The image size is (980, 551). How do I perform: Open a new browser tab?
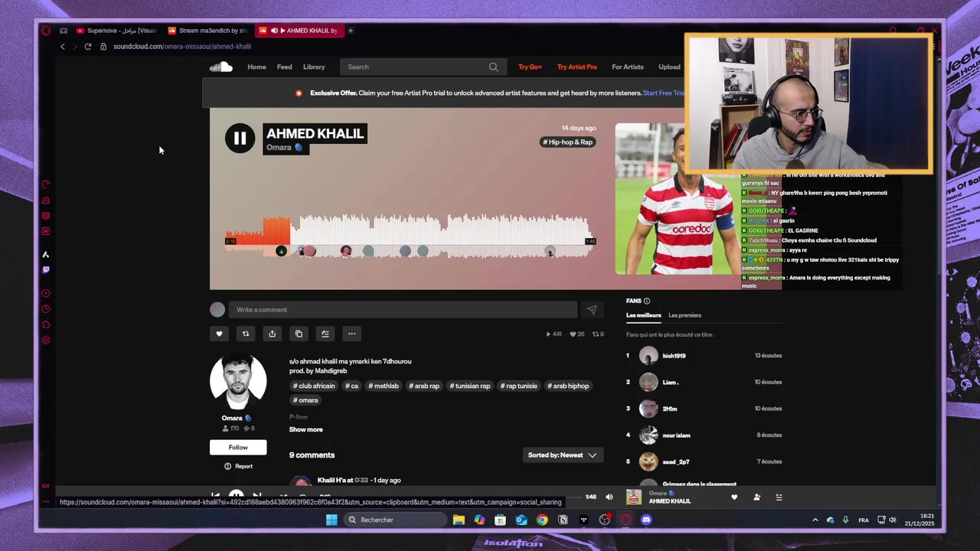[x=351, y=31]
